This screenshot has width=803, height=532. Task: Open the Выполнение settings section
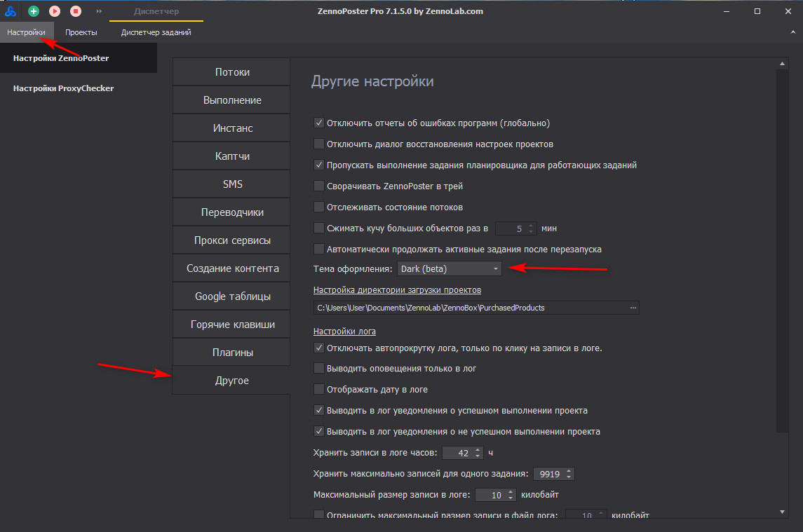pos(232,100)
